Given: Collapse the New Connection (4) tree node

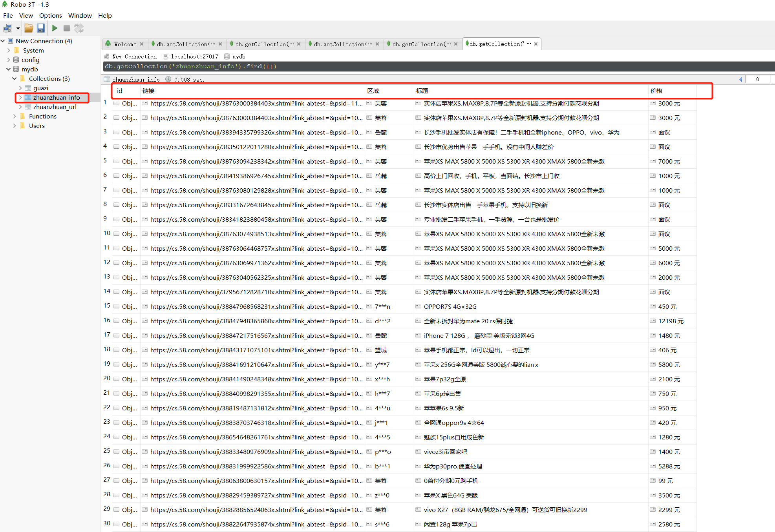Looking at the screenshot, I should (3, 41).
